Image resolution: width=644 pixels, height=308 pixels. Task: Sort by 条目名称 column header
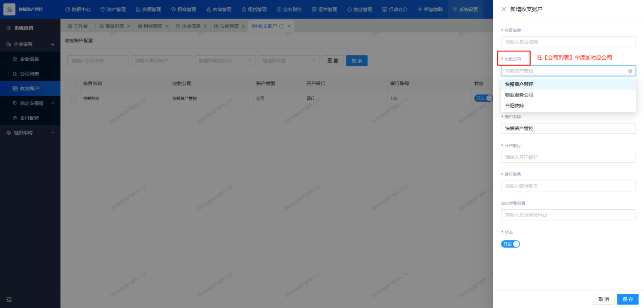(x=92, y=84)
